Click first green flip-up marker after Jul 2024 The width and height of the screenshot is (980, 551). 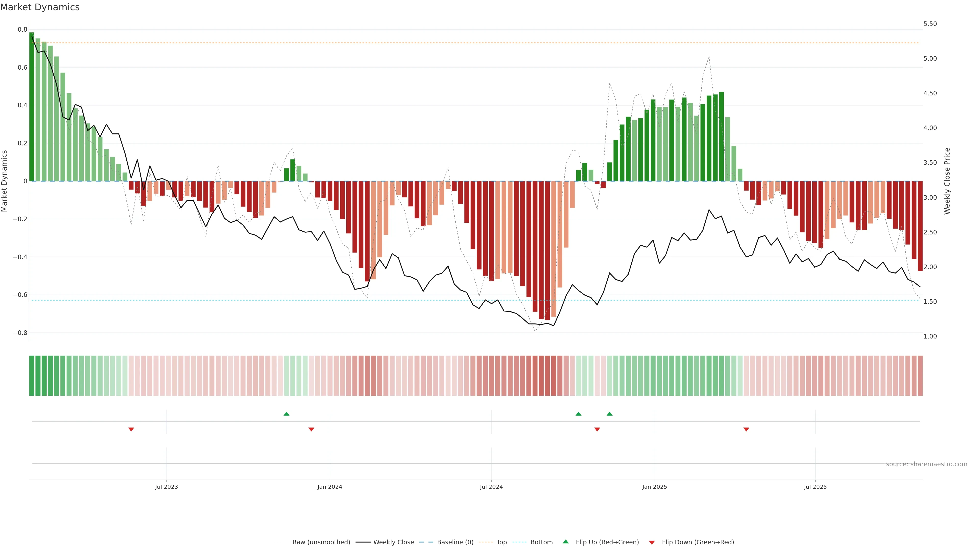tap(578, 414)
